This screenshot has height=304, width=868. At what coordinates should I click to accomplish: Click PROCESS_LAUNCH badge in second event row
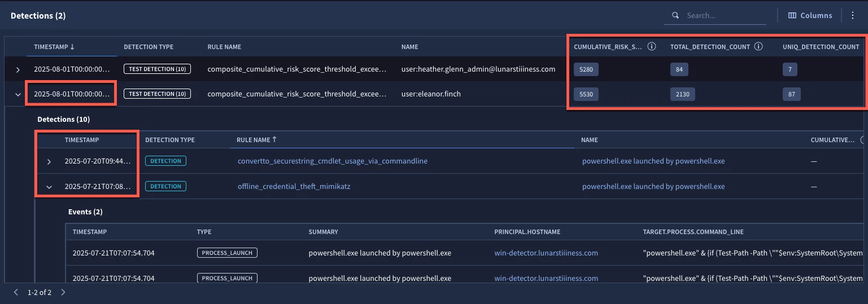227,278
